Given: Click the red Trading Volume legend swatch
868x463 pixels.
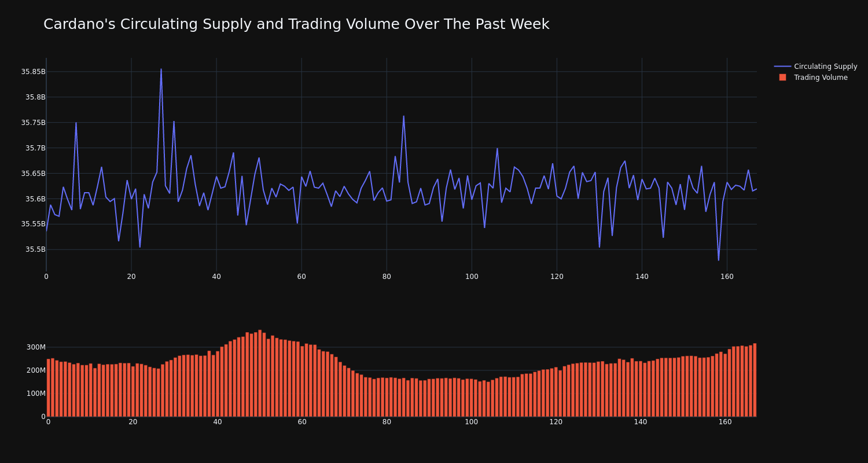Looking at the screenshot, I should (782, 78).
